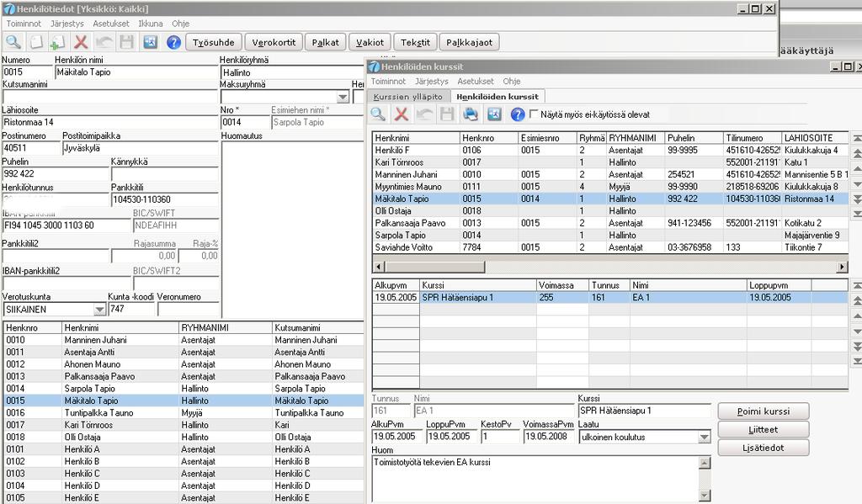Click the Verokortit button
The height and width of the screenshot is (504, 862).
tap(274, 42)
